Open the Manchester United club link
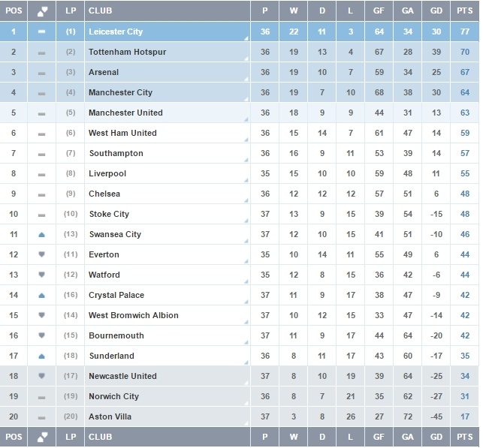The image size is (483, 448). [125, 113]
